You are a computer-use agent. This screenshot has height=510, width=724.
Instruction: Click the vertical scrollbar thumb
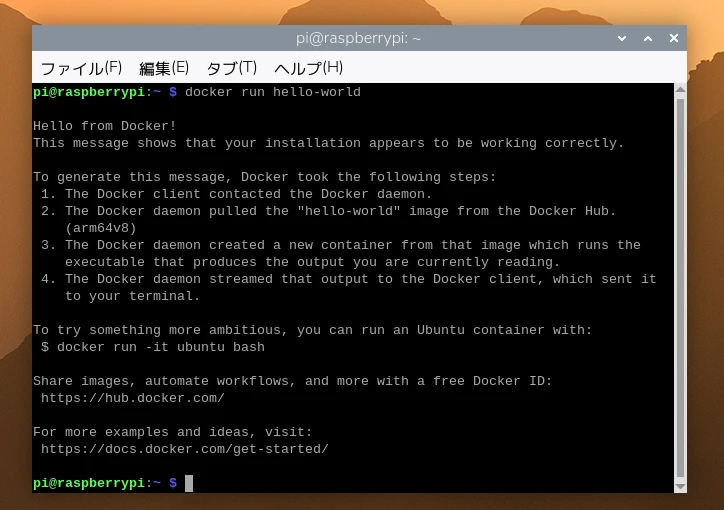coord(680,288)
